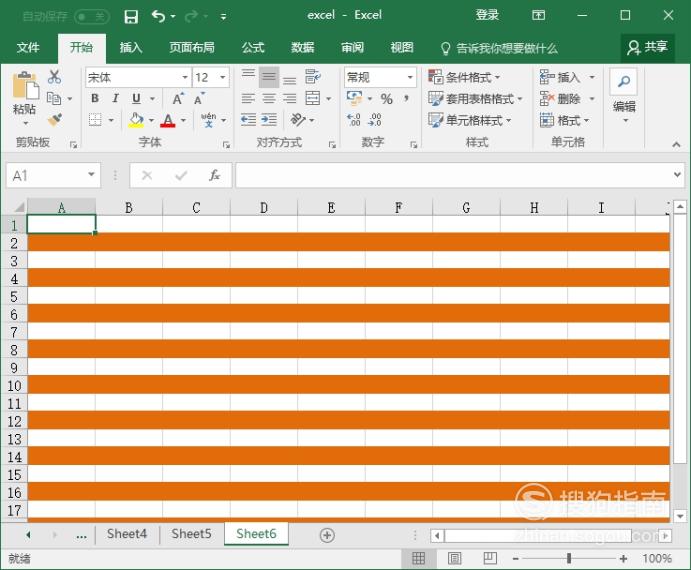691x570 pixels.
Task: Click the Paste clipboard icon
Action: [25, 85]
